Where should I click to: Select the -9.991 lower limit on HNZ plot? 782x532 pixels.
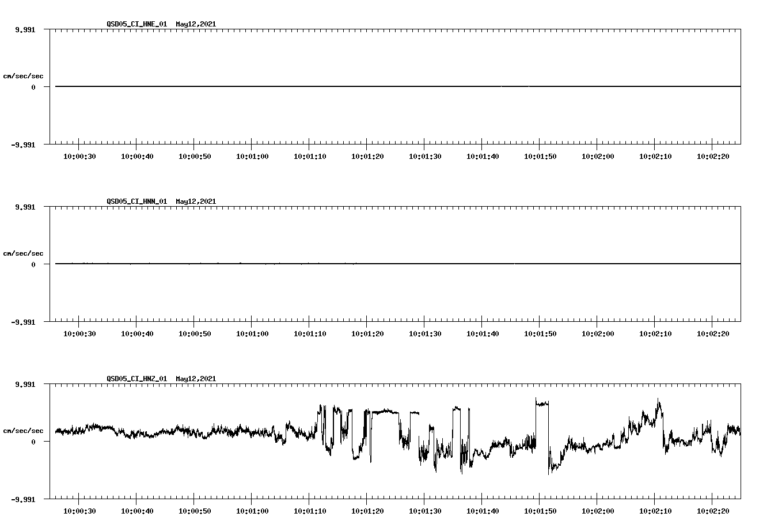tap(23, 499)
